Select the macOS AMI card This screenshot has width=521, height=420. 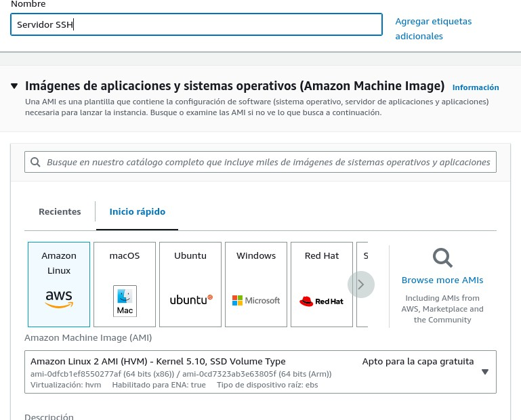pyautogui.click(x=125, y=285)
